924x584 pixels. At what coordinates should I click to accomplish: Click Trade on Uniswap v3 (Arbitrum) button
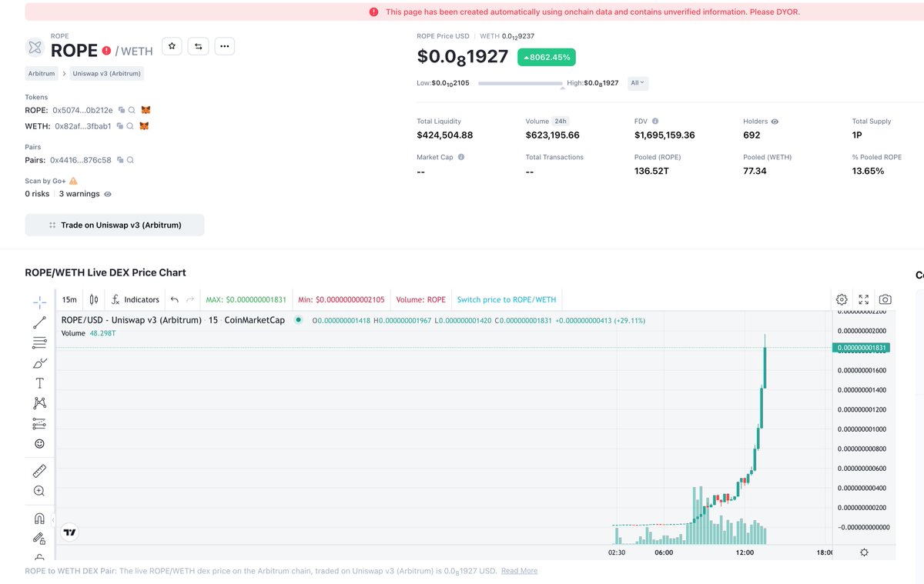(115, 225)
